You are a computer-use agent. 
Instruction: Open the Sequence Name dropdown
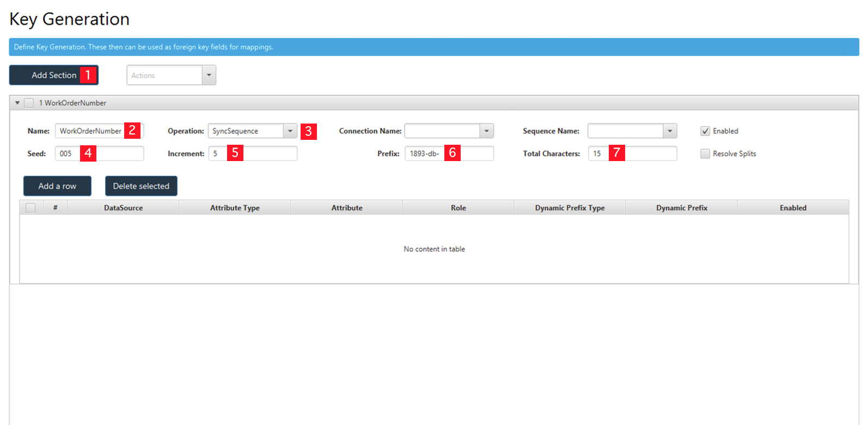tap(632, 131)
